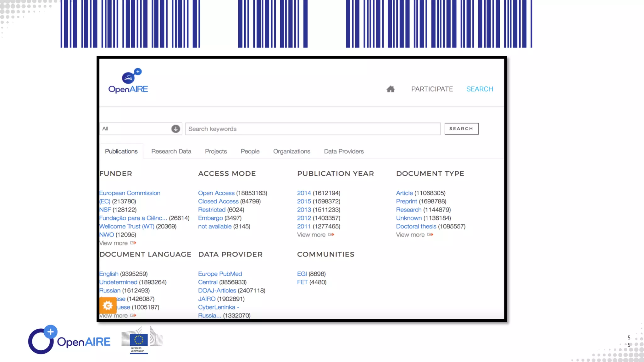Image resolution: width=644 pixels, height=362 pixels.
Task: Filter by Article document type
Action: tap(404, 193)
